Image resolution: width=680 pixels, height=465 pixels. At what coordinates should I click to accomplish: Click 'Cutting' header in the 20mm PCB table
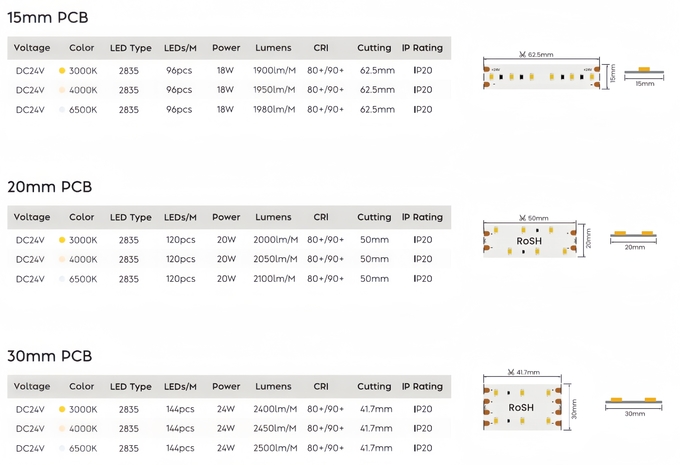click(x=374, y=217)
